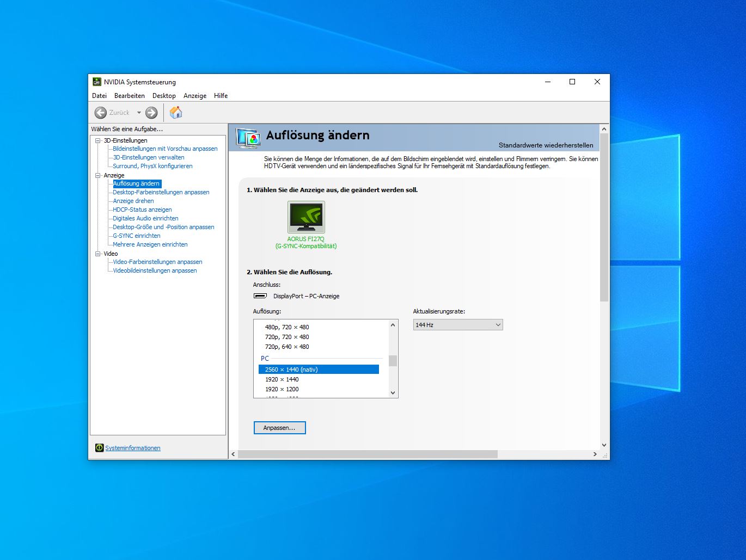Viewport: 746px width, 560px height.
Task: Select 1920 × 1440 resolution
Action: point(282,379)
